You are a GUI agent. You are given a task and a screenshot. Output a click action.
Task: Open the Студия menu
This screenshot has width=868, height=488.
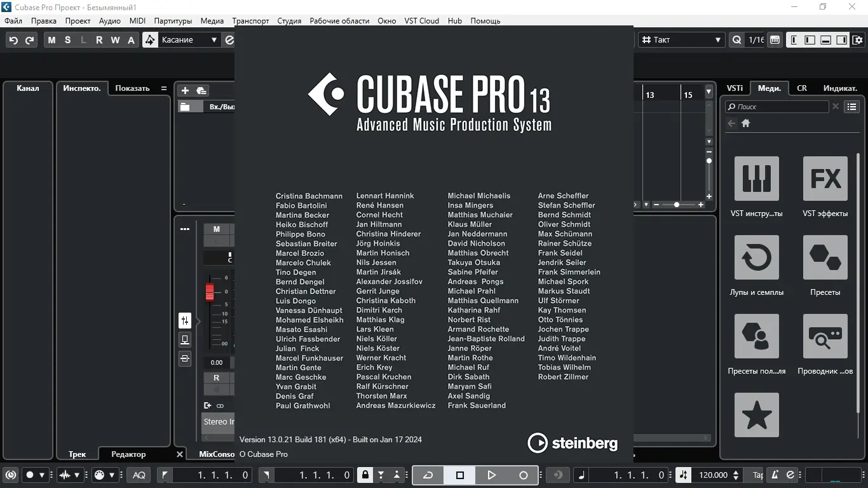pyautogui.click(x=289, y=21)
